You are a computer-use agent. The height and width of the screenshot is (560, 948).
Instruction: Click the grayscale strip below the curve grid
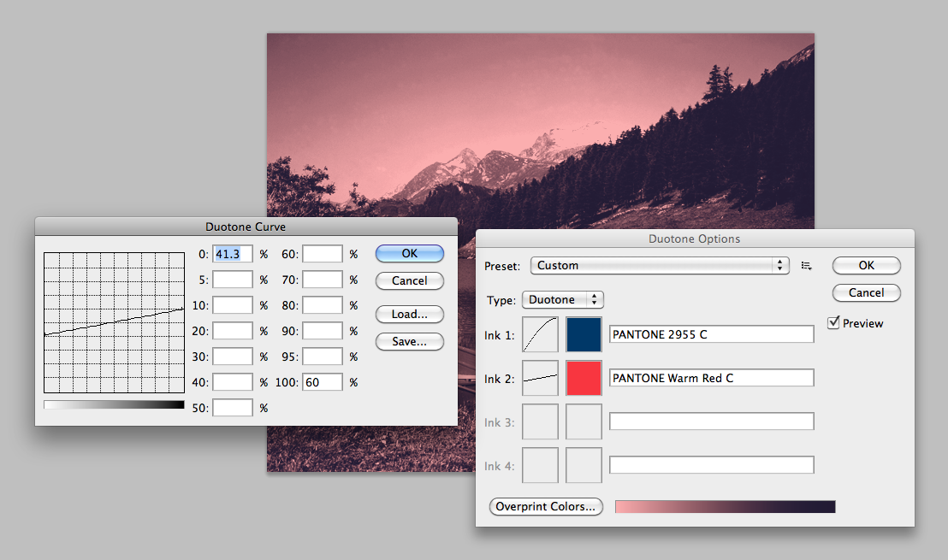113,404
